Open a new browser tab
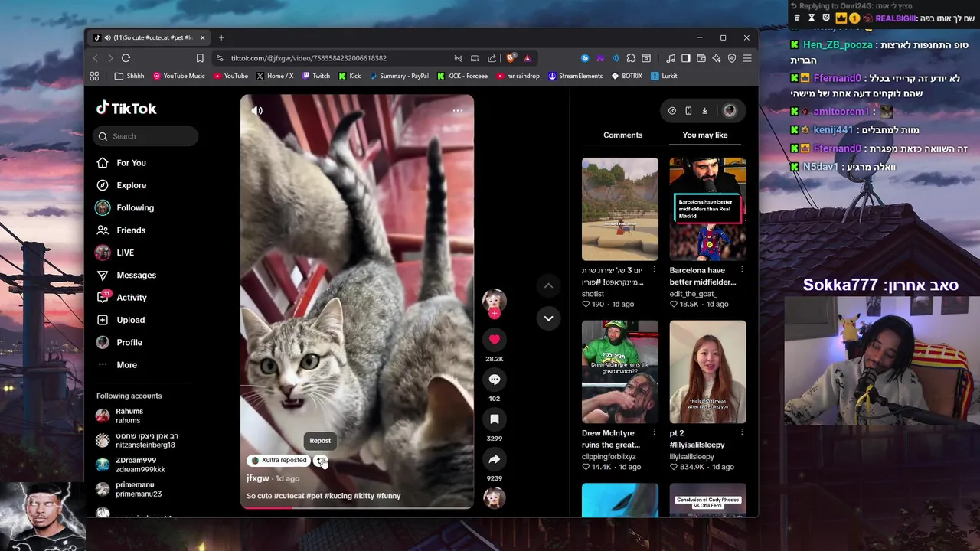Viewport: 980px width, 551px height. click(221, 37)
